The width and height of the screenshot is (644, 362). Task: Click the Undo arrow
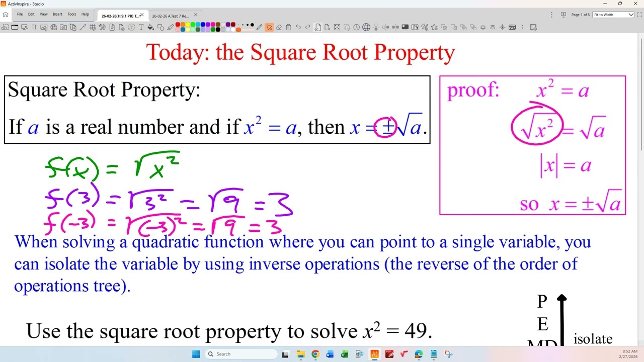click(x=298, y=27)
